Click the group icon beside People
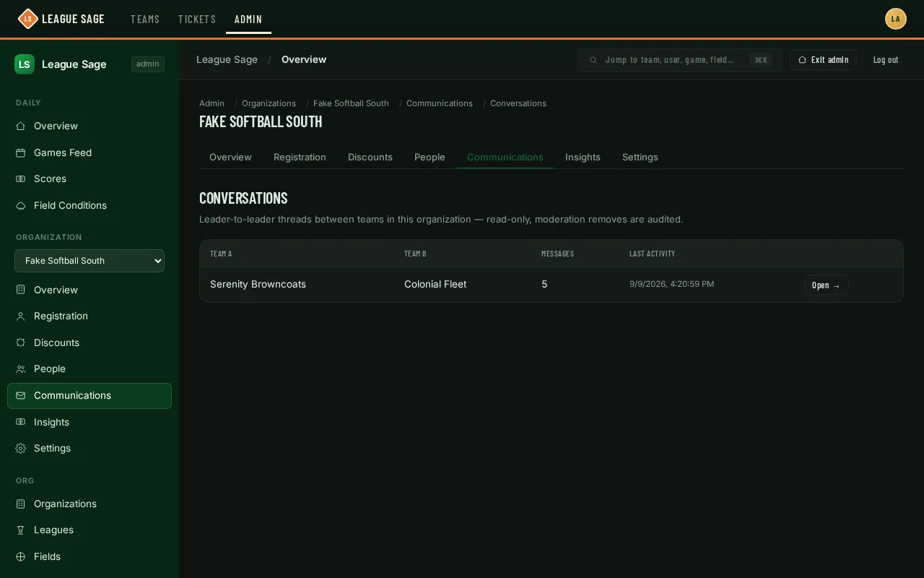Screen dimensions: 924x578 point(21,369)
